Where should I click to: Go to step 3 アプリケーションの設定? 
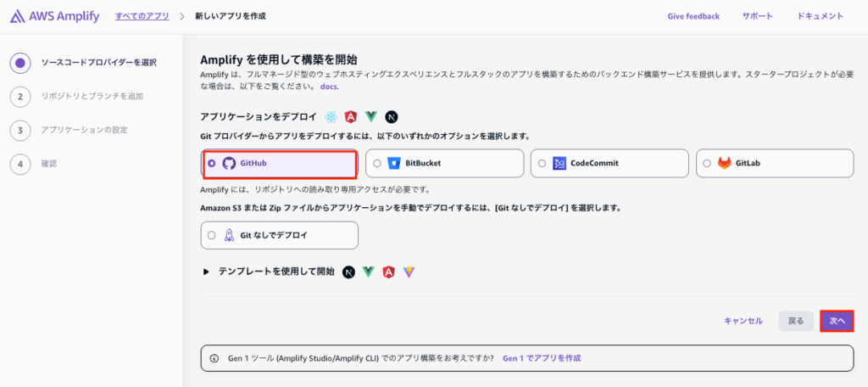click(84, 130)
